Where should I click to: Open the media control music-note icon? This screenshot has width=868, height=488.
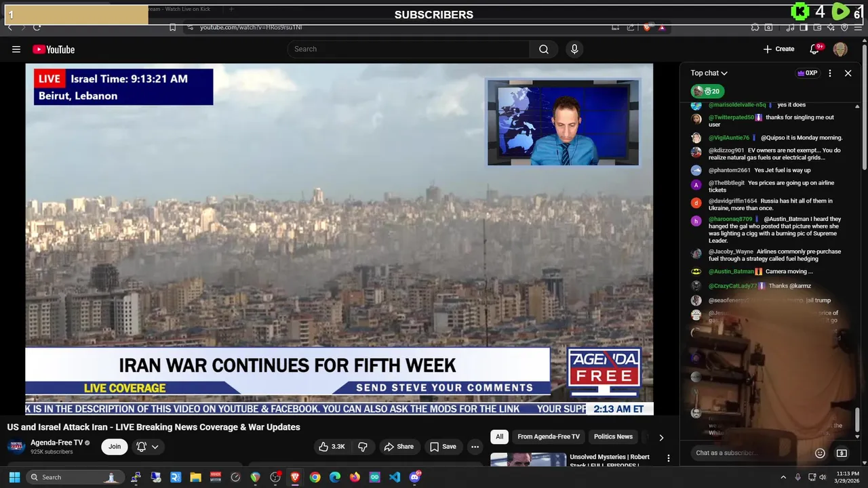[x=790, y=28]
